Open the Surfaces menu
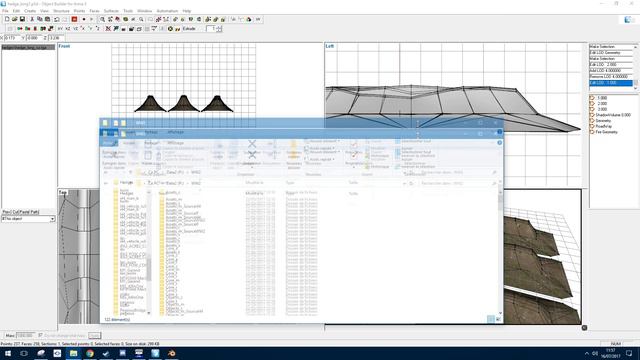 click(x=111, y=11)
